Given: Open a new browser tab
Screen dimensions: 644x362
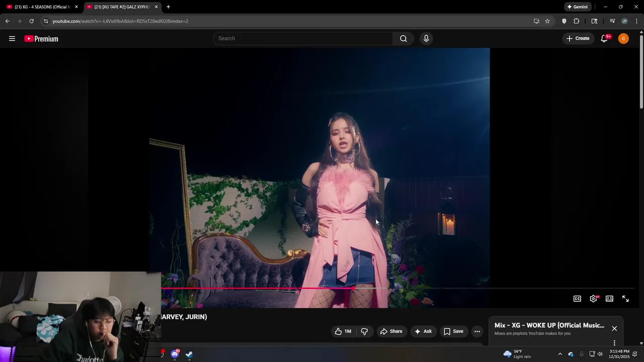Looking at the screenshot, I should 168,7.
